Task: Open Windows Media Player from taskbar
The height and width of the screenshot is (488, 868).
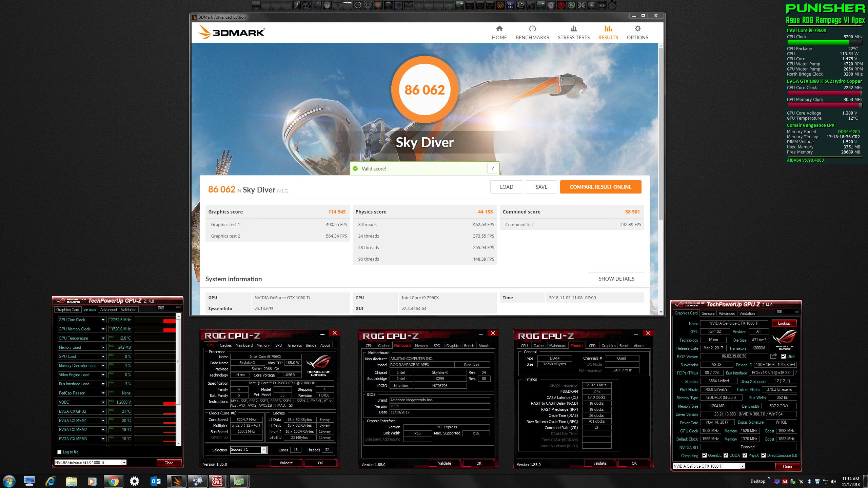Action: click(x=92, y=481)
